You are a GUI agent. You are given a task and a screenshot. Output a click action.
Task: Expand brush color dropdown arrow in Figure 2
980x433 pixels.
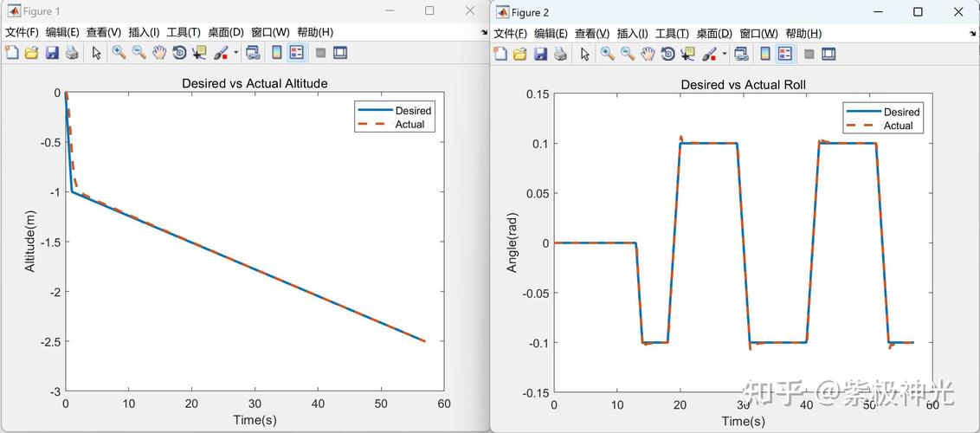coord(724,54)
